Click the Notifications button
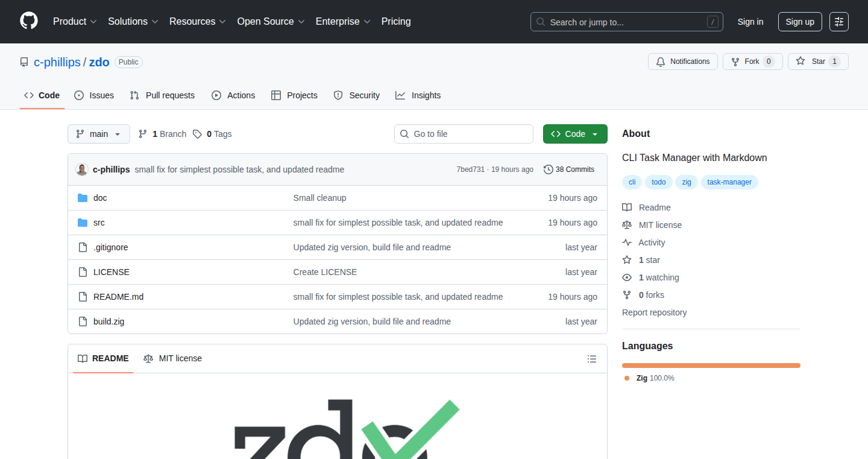The image size is (868, 459). point(683,62)
